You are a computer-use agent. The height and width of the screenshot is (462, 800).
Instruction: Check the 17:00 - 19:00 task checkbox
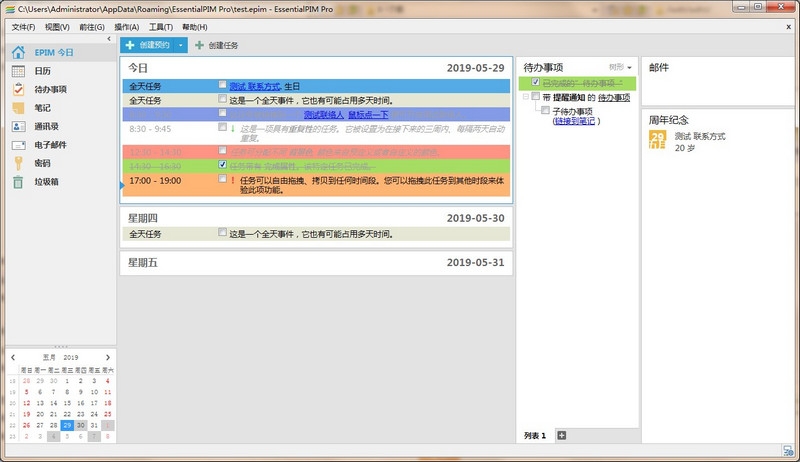[222, 178]
